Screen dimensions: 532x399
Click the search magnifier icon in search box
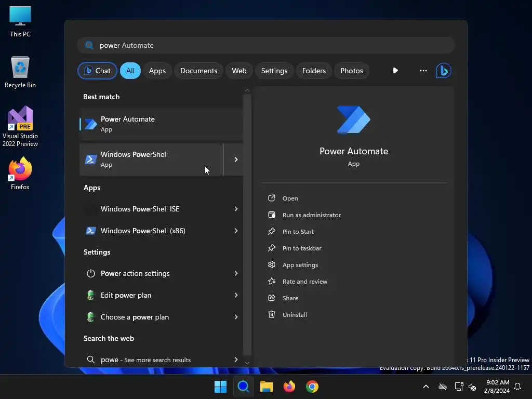(89, 45)
